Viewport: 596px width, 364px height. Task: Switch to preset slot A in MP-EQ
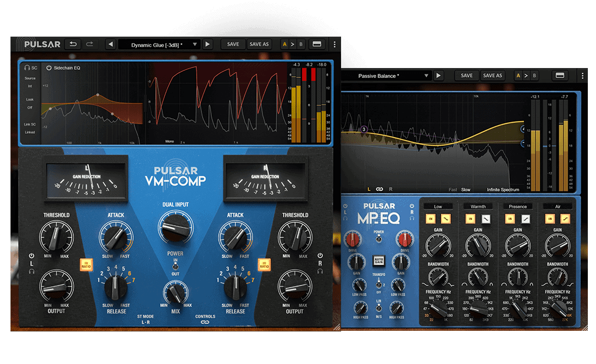point(517,76)
